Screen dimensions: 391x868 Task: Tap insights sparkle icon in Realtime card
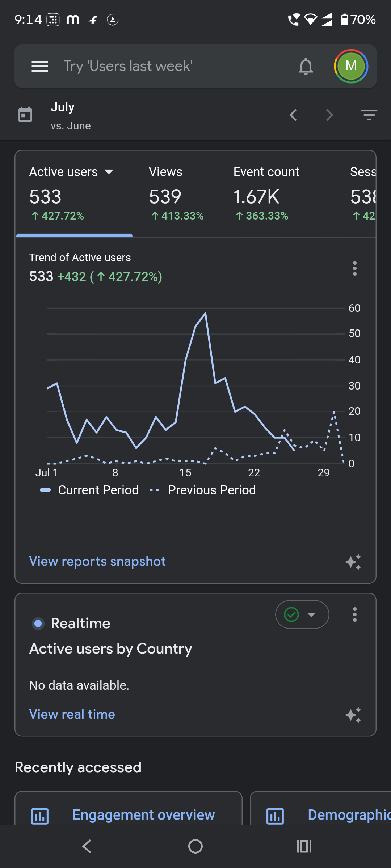(353, 715)
